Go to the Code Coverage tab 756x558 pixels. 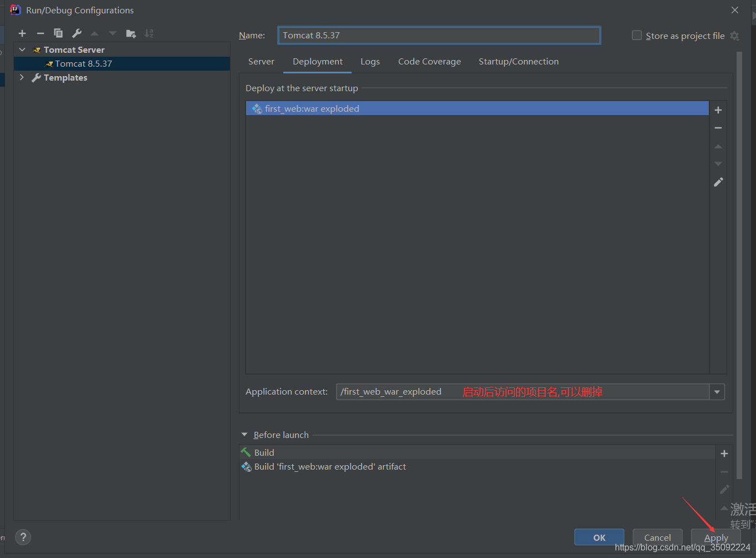click(x=429, y=62)
